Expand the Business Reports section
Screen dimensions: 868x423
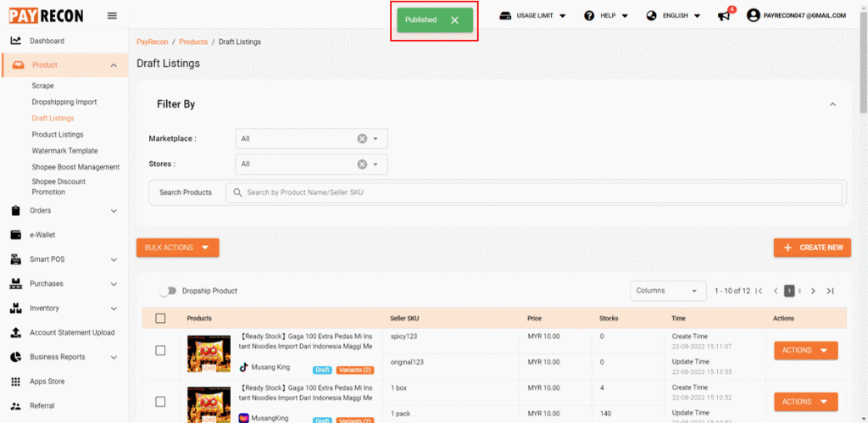point(114,358)
